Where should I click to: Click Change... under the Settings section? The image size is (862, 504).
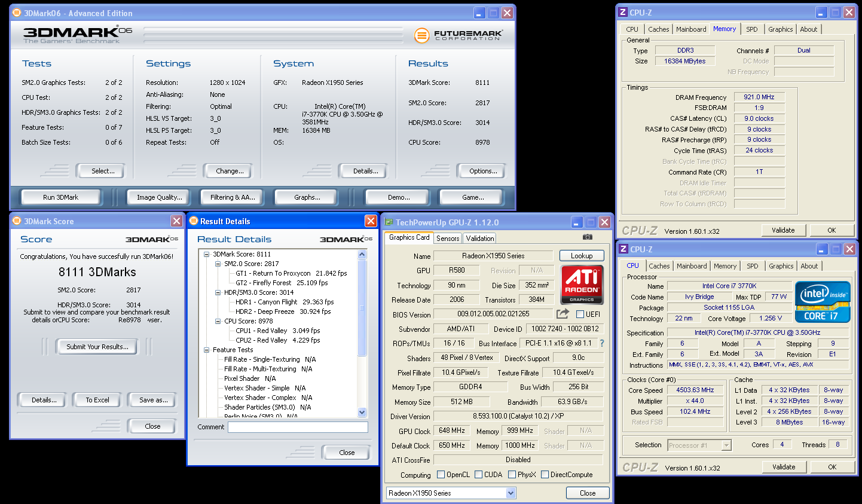click(230, 171)
